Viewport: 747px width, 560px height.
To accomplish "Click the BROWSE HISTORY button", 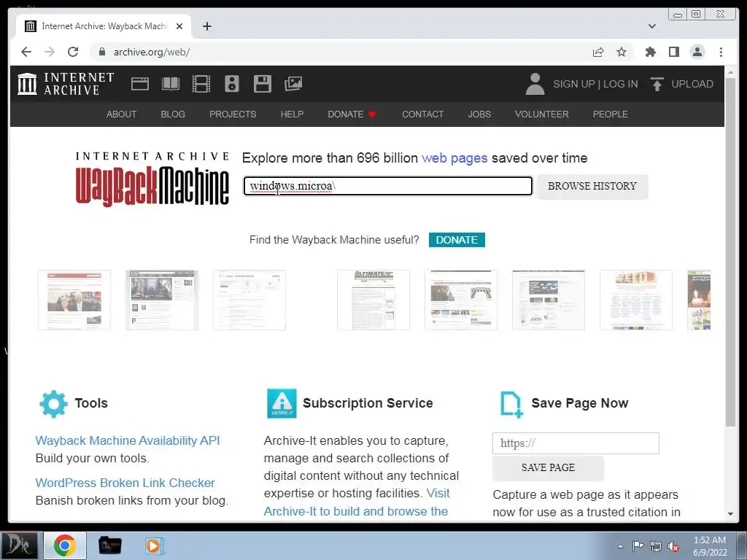I will (592, 186).
